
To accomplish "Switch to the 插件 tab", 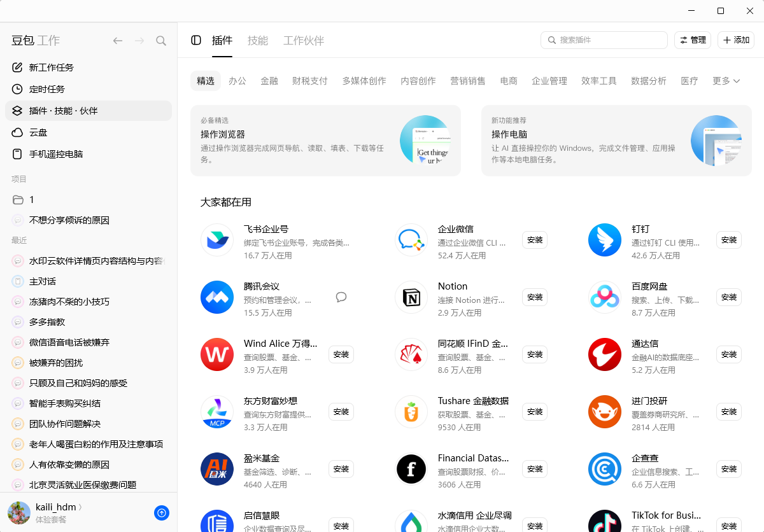I will click(x=222, y=41).
